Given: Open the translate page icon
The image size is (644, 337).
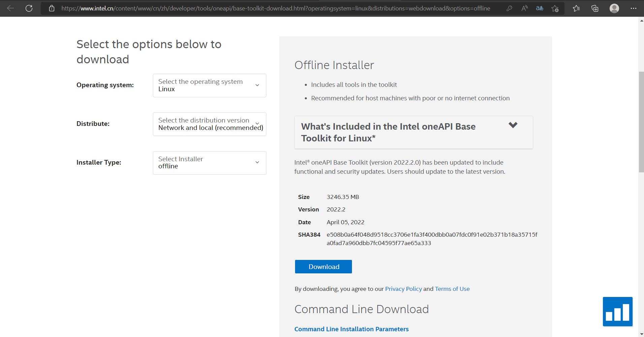Looking at the screenshot, I should click(540, 8).
